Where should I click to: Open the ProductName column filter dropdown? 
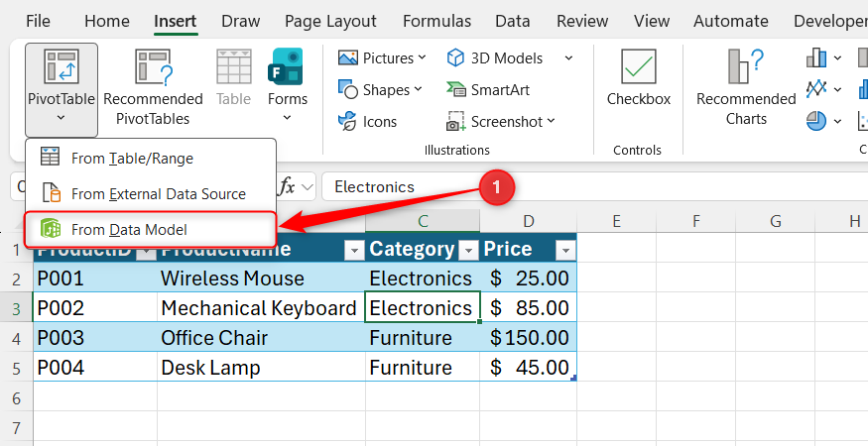point(354,251)
